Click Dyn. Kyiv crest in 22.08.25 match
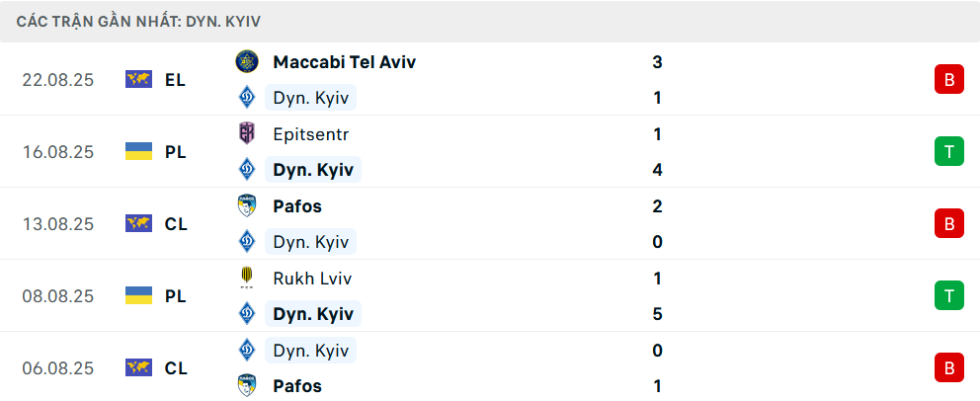 tap(246, 98)
